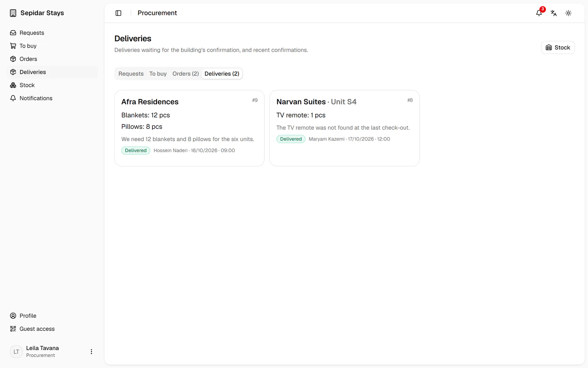Click "Pillows: 8 pcs" line
The height and width of the screenshot is (368, 588).
click(x=142, y=127)
